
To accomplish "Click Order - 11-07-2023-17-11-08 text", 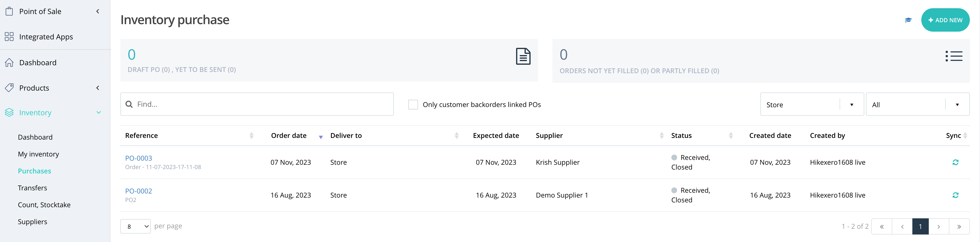I will [x=163, y=167].
